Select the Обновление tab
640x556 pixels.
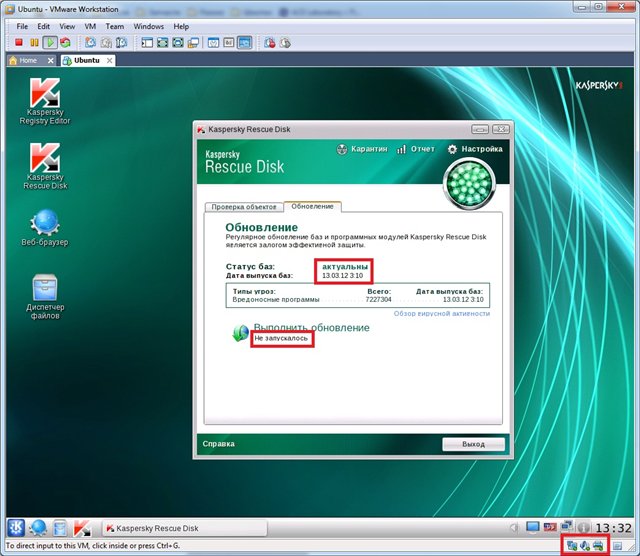[x=312, y=206]
